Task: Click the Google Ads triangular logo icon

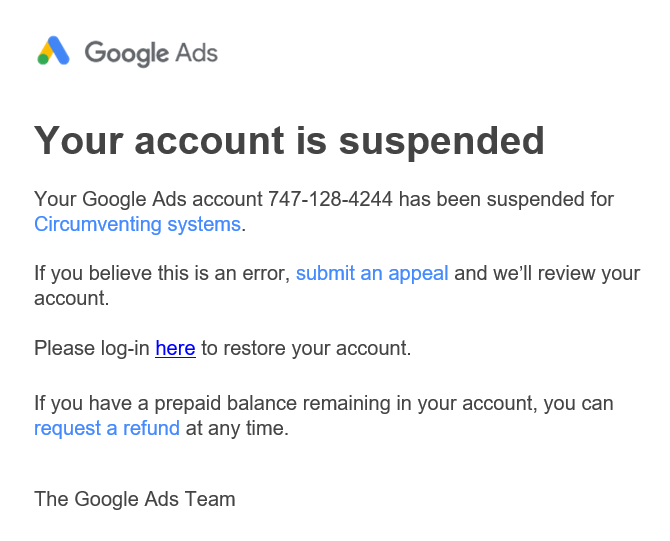Action: 53,50
